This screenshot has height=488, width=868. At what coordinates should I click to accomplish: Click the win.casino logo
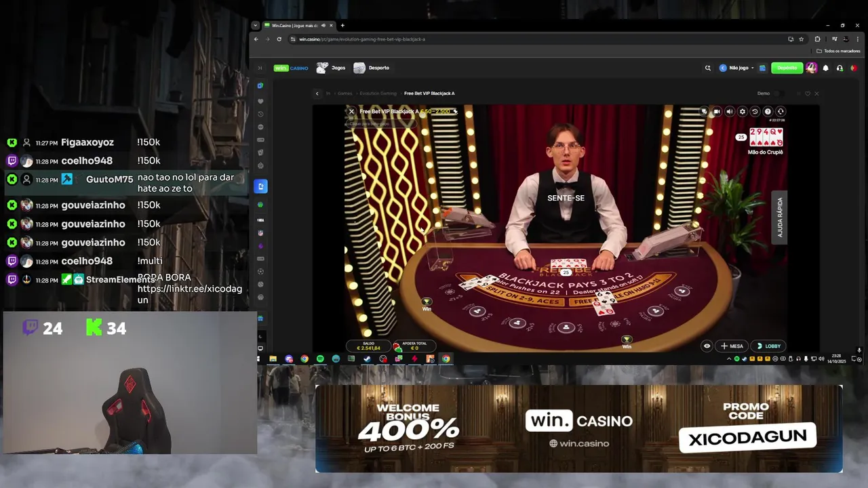pos(290,68)
